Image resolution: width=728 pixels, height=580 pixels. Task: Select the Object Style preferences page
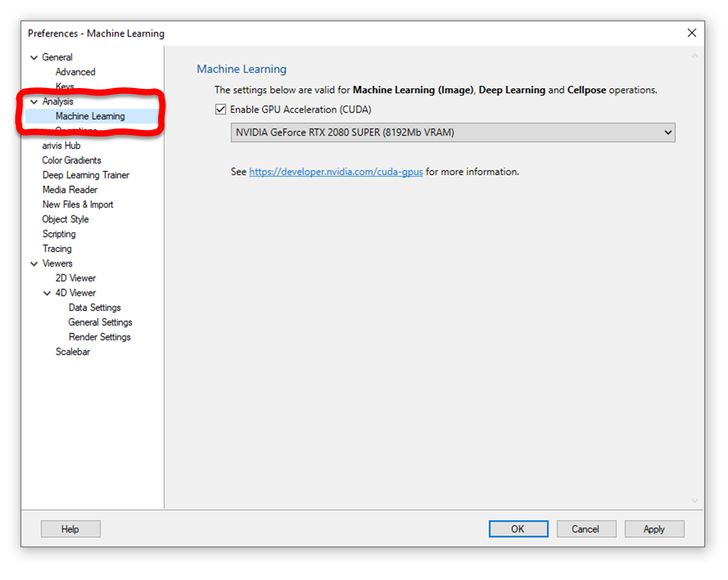65,219
